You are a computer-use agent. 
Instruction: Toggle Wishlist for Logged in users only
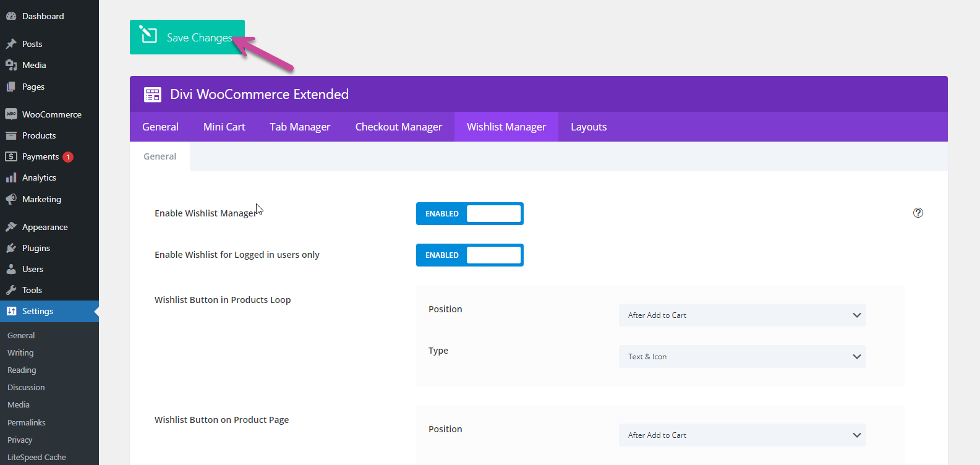(x=470, y=255)
